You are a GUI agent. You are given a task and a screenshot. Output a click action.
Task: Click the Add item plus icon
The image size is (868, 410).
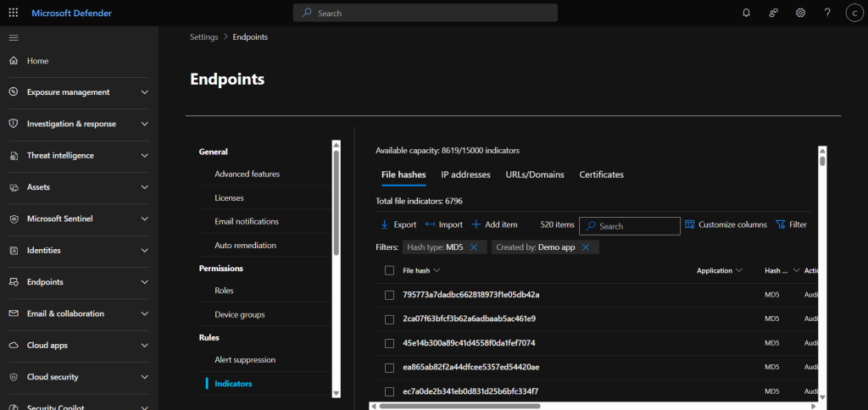[476, 224]
